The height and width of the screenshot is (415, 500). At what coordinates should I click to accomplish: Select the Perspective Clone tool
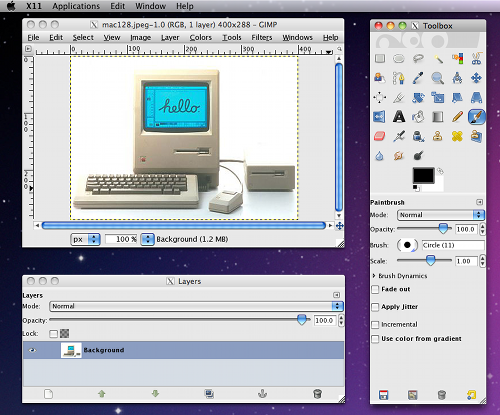click(x=477, y=136)
